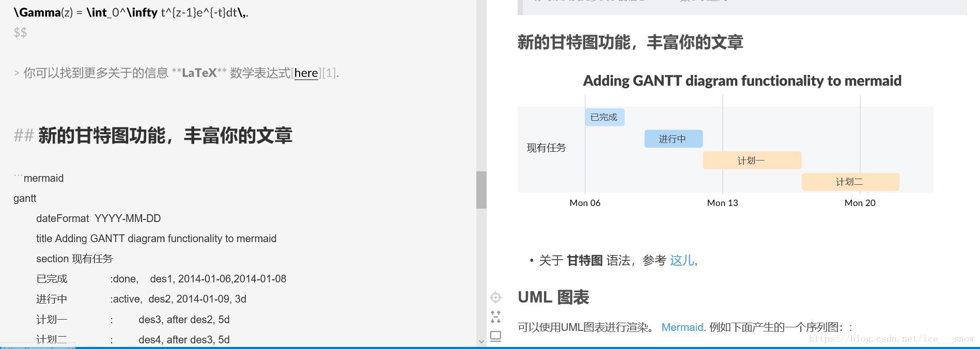
Task: Click the 已完成 Gantt bar
Action: pos(604,117)
